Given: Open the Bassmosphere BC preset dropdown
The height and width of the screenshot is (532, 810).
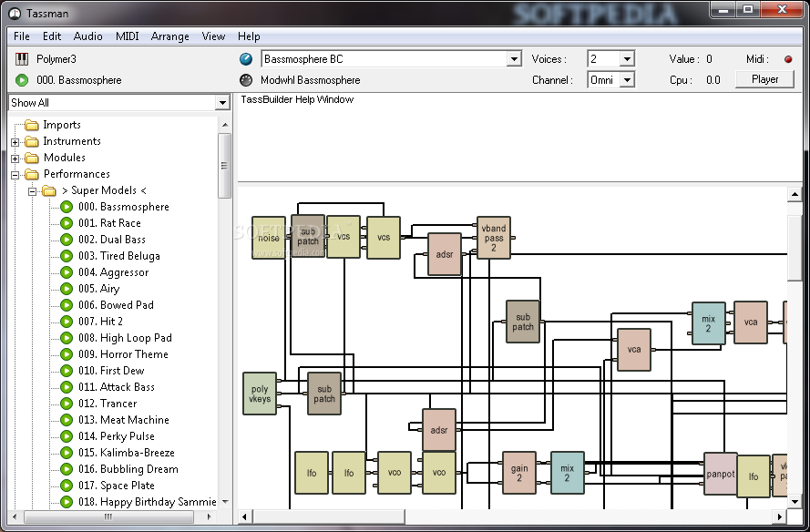Looking at the screenshot, I should (x=514, y=59).
